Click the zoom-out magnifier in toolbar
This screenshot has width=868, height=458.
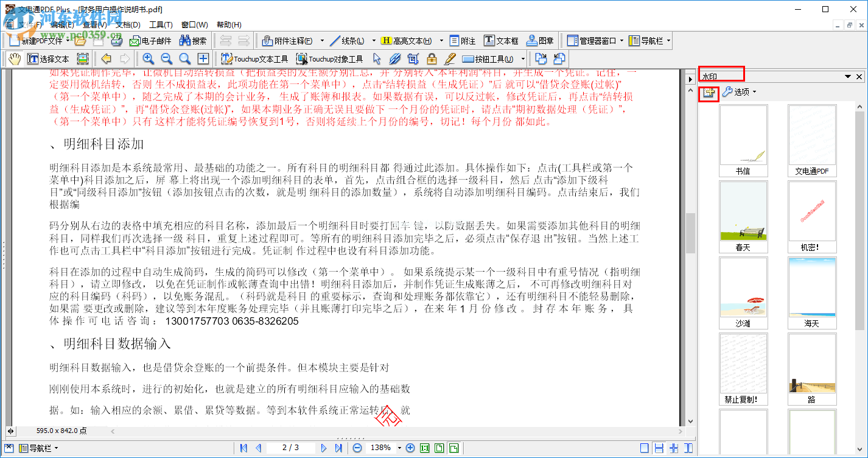[167, 59]
